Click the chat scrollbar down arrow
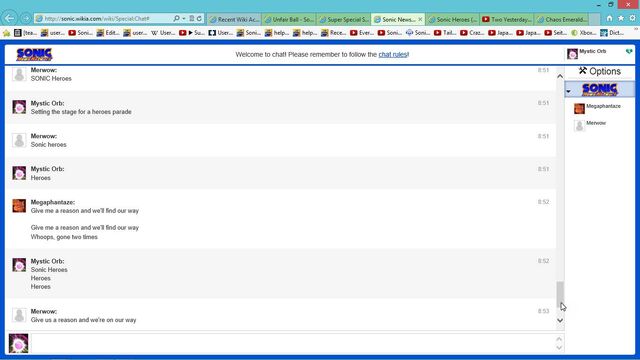 pos(560,320)
